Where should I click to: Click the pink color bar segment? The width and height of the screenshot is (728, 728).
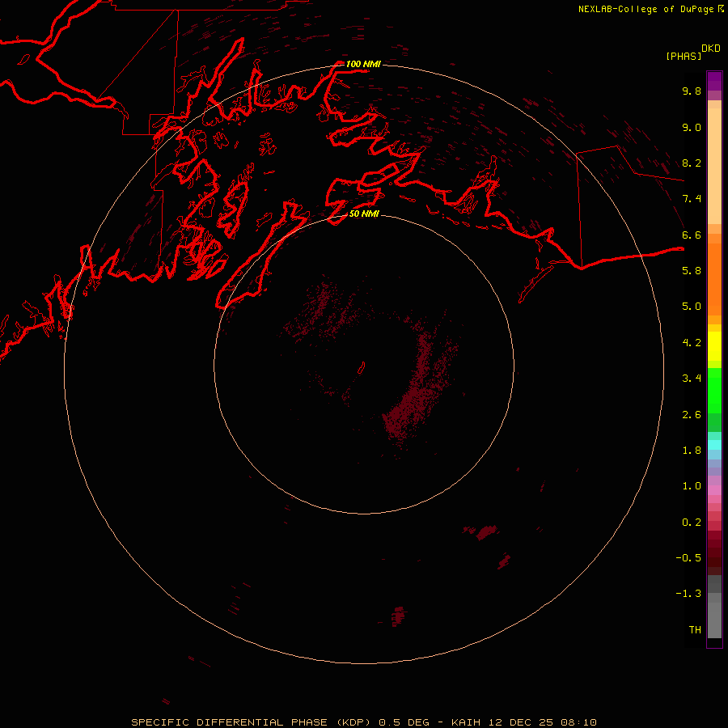point(714,490)
